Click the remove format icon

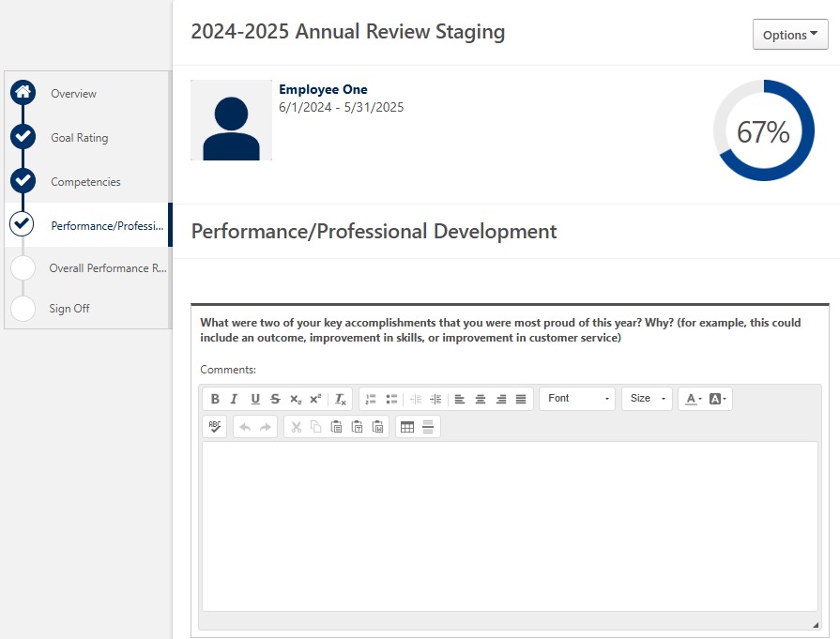tap(340, 399)
